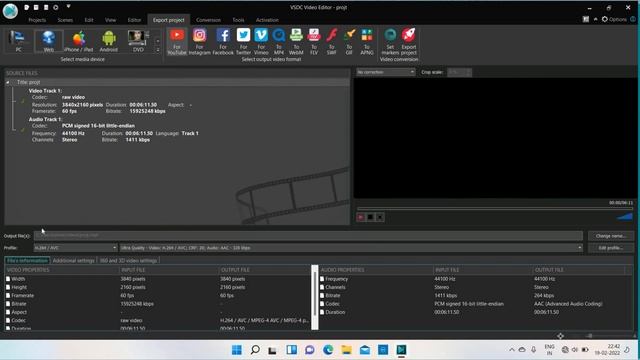Select the Frequency audio property row
This screenshot has width=640, height=360.
pyautogui.click(x=476, y=279)
